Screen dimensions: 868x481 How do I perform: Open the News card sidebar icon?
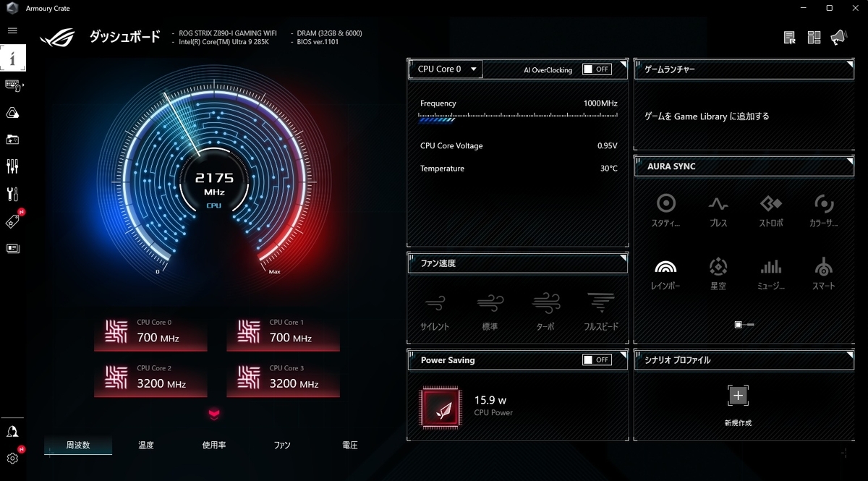[x=12, y=248]
